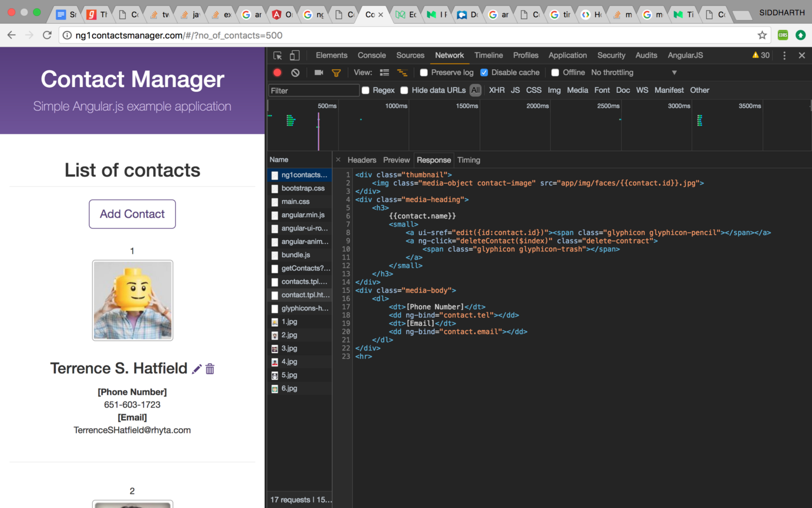Open the Timing tab
The height and width of the screenshot is (508, 812).
pos(468,160)
